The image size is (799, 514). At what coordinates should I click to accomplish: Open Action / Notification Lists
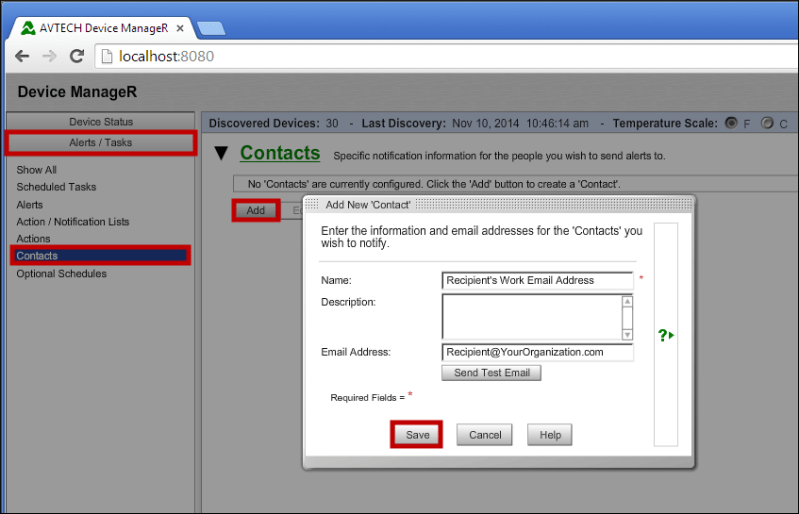click(x=72, y=222)
